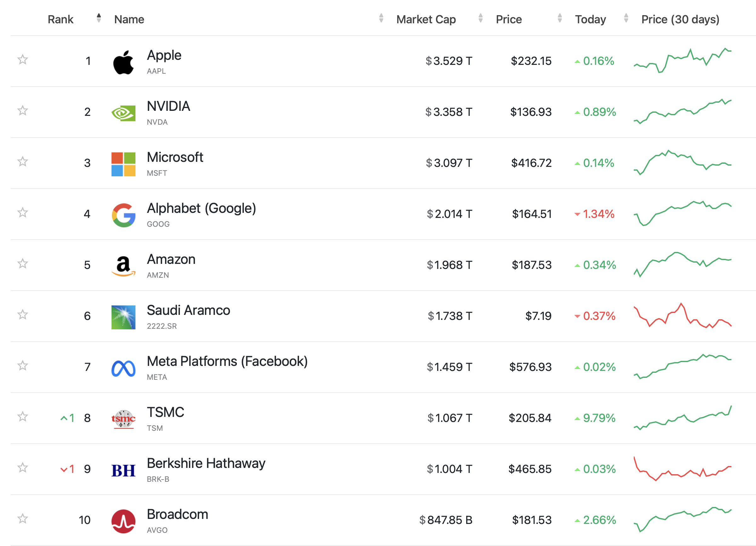Click the Meta infinity logo
The width and height of the screenshot is (756, 546).
click(123, 368)
